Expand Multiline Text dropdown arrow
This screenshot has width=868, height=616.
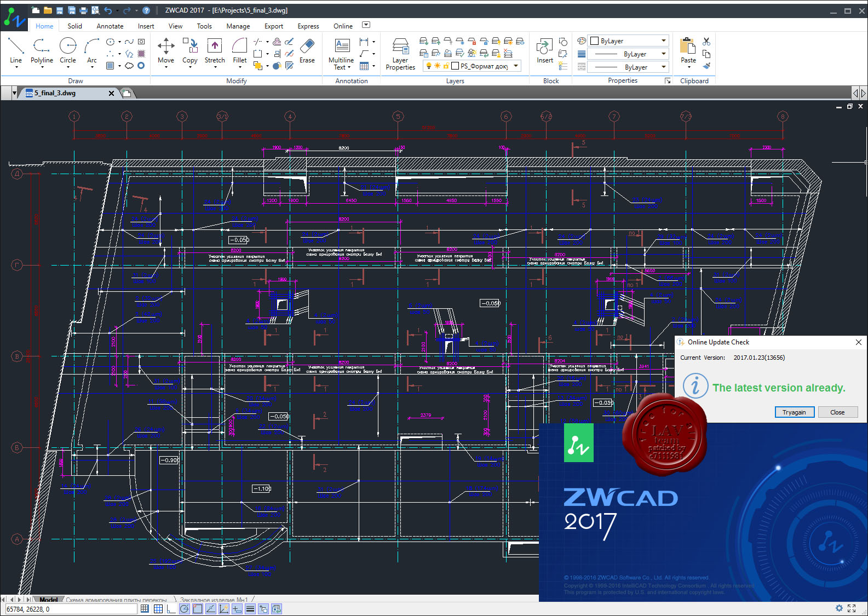click(x=349, y=67)
